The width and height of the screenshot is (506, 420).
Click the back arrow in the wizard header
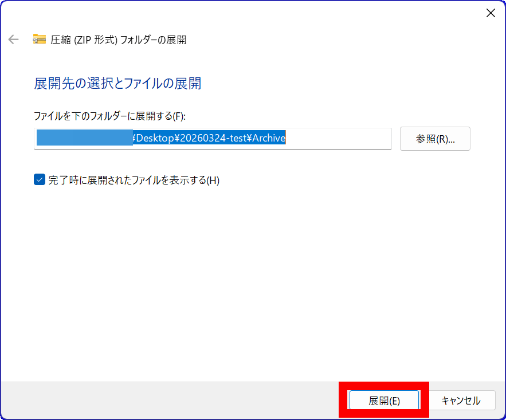tap(13, 40)
